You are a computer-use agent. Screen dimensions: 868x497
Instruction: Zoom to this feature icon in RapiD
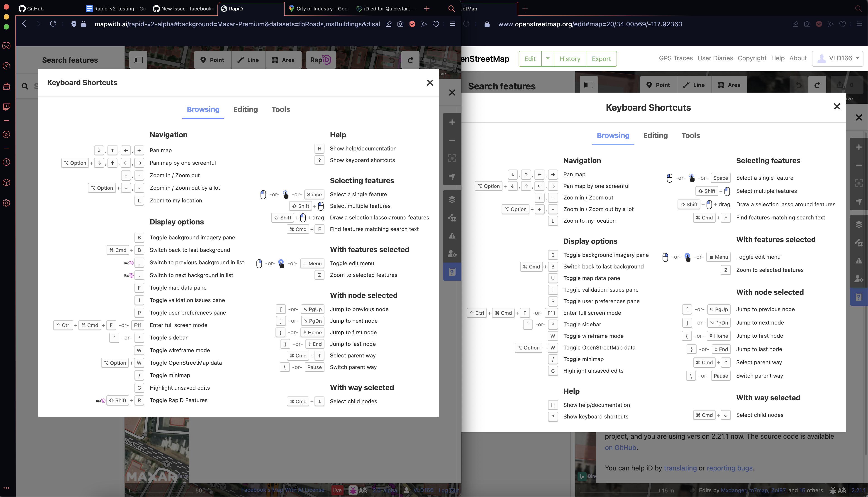(452, 158)
